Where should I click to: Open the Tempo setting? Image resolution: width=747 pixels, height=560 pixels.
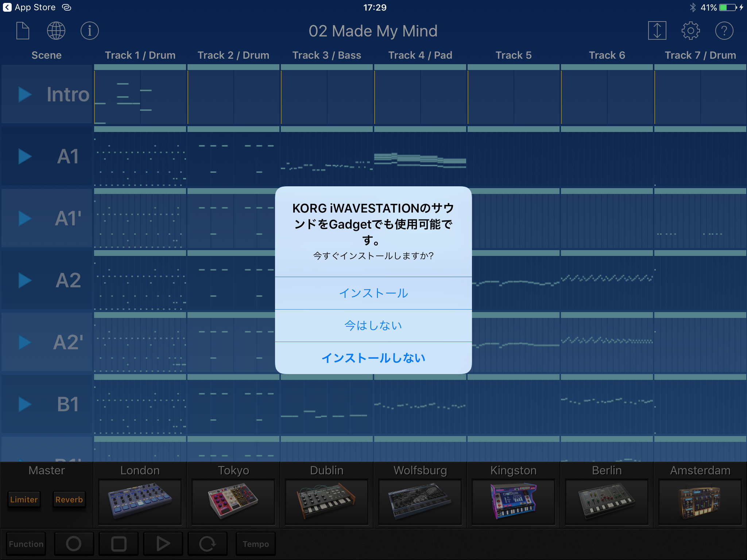[256, 544]
